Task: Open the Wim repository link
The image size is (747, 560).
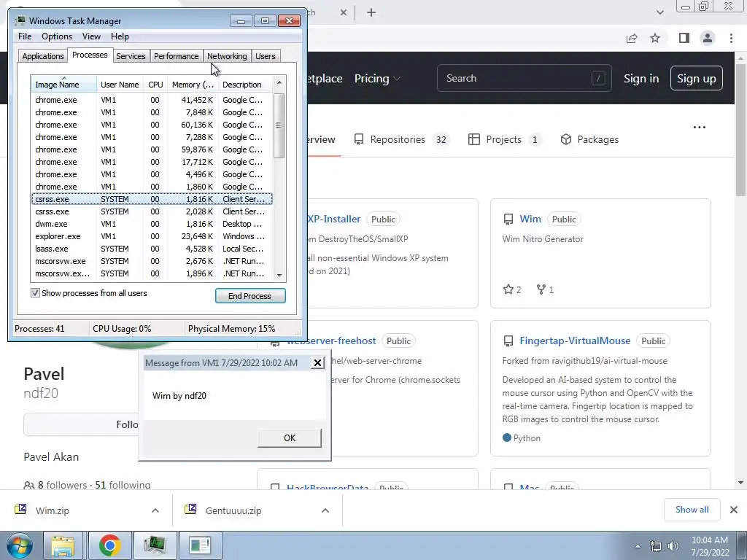Action: click(x=530, y=219)
